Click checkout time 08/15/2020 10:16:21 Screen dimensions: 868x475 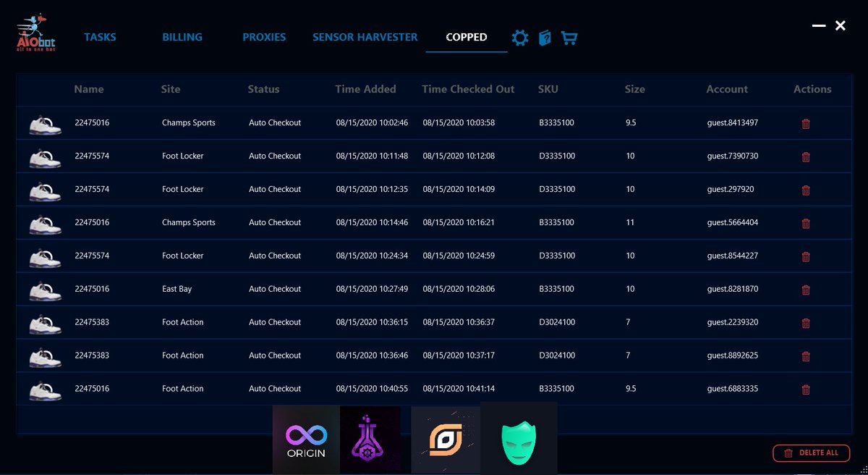click(x=459, y=222)
